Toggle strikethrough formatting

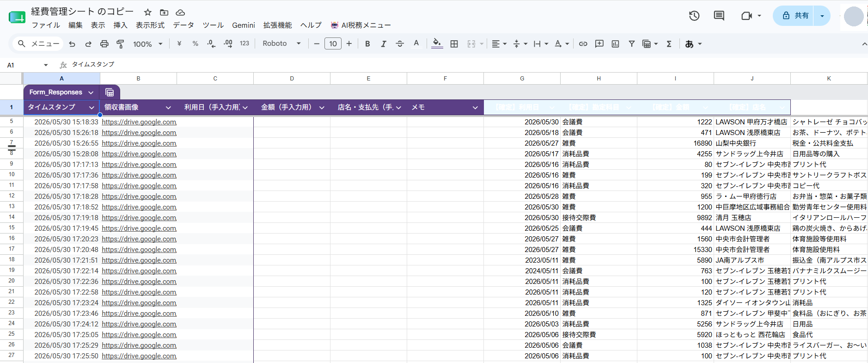coord(400,44)
